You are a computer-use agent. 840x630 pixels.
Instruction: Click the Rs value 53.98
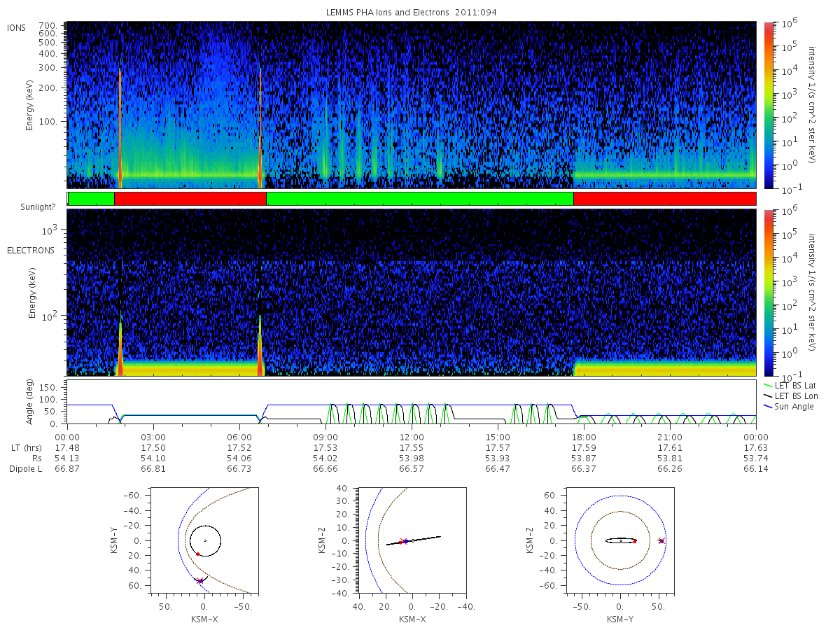point(412,458)
